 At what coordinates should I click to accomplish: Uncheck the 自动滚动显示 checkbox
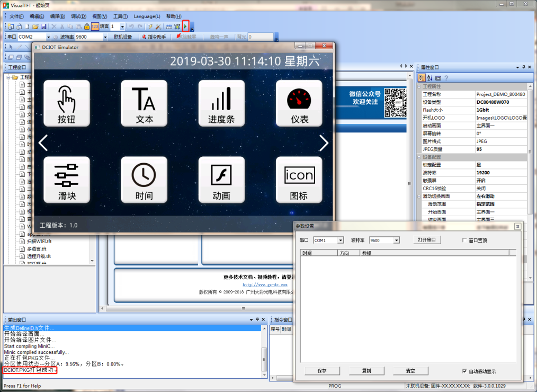point(465,371)
